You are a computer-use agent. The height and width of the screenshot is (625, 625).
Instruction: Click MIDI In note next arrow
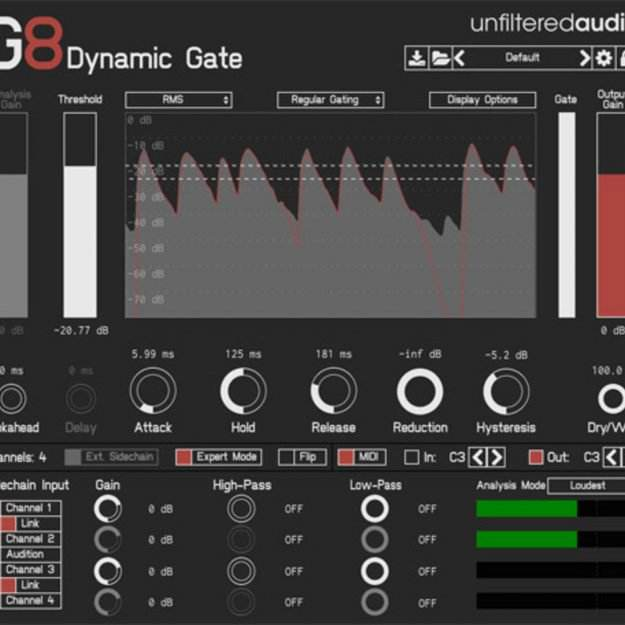(496, 457)
